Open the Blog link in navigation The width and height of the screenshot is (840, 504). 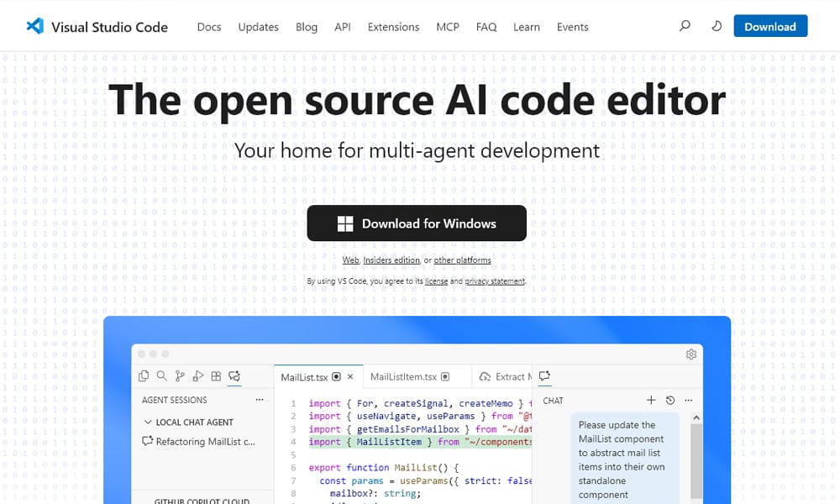pyautogui.click(x=307, y=27)
